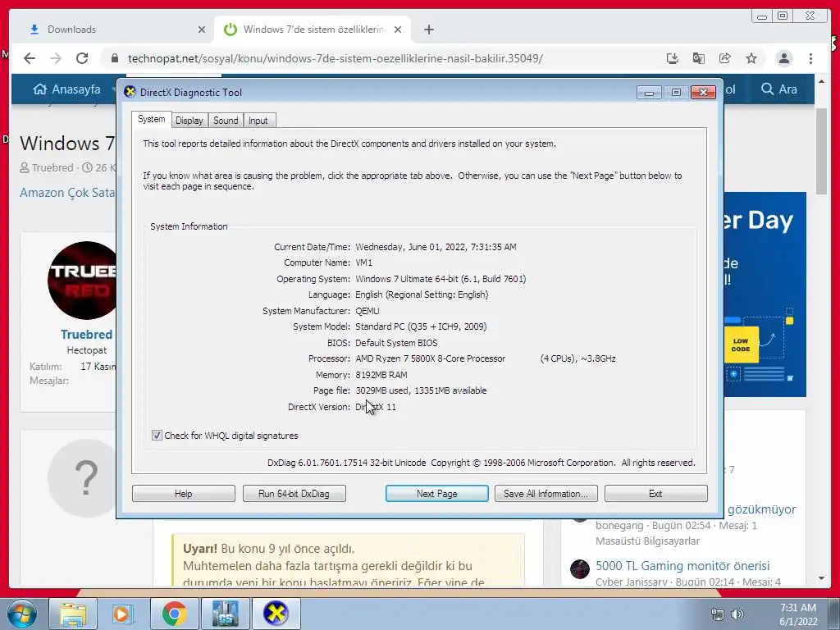
Task: Click Chrome icon in taskbar
Action: pos(174,614)
